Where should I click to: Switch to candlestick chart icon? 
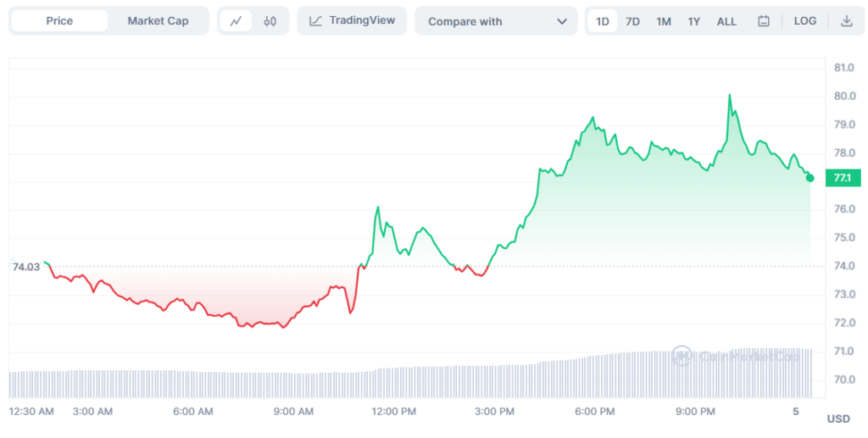click(x=270, y=21)
